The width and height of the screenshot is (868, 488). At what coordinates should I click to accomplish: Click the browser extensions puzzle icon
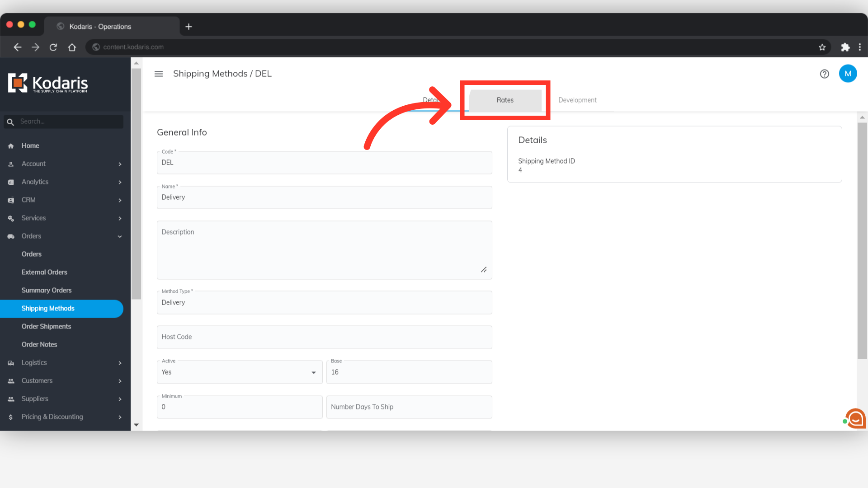tap(845, 47)
